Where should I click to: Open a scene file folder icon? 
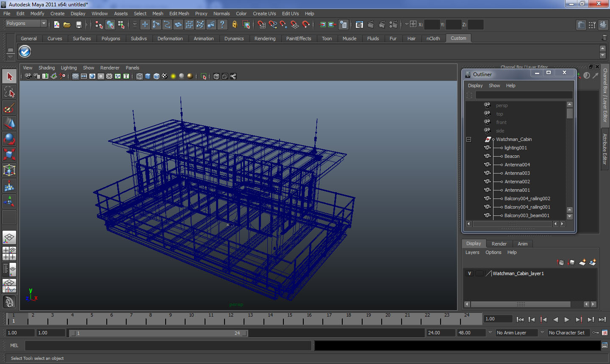point(67,25)
